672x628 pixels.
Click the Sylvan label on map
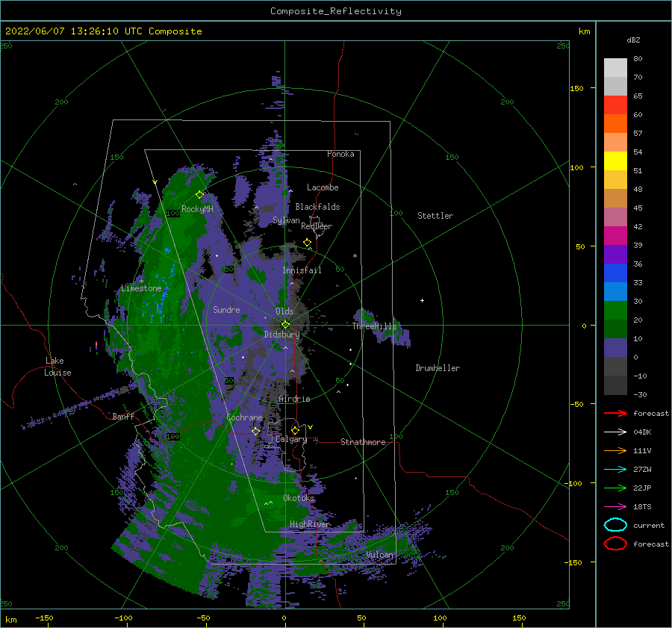(x=286, y=220)
